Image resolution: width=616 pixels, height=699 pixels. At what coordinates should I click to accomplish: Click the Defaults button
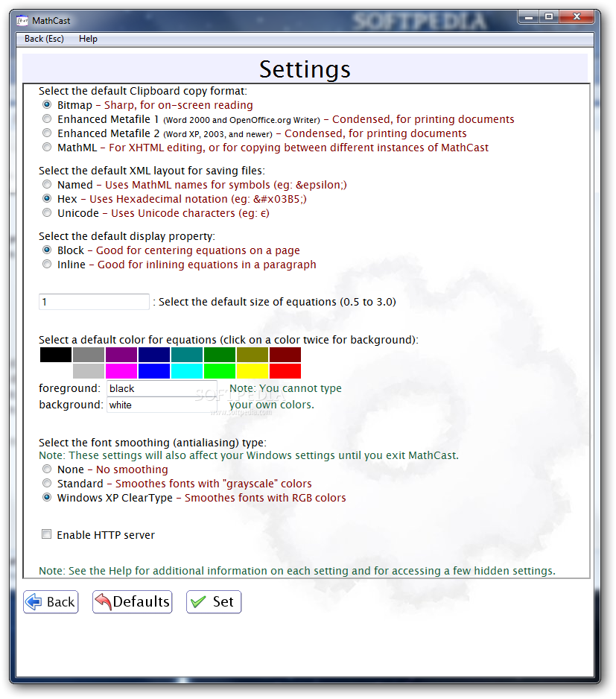(x=133, y=602)
